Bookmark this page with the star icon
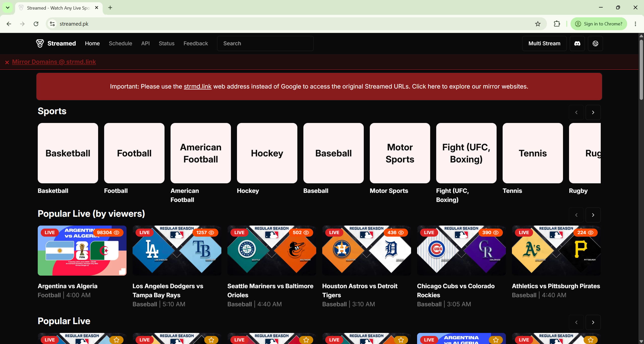 tap(538, 24)
